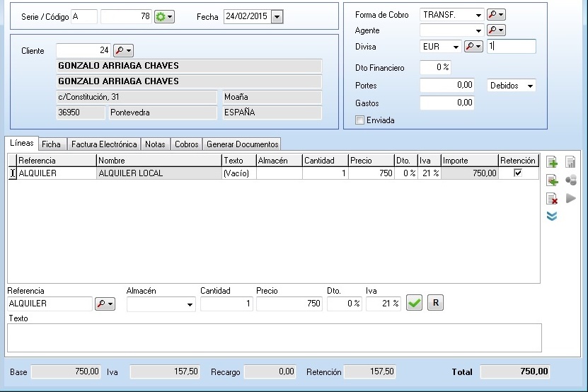The height and width of the screenshot is (392, 588).
Task: Go to the Generar Documentos tab
Action: tap(242, 144)
